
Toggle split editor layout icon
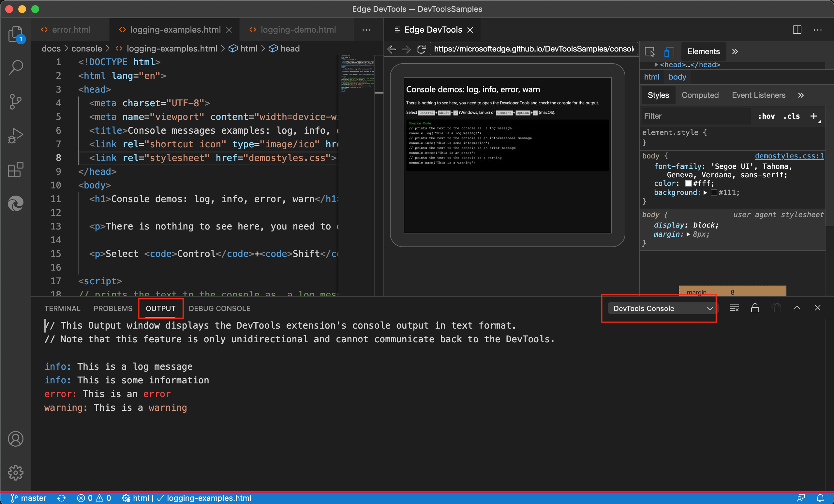pyautogui.click(x=797, y=29)
